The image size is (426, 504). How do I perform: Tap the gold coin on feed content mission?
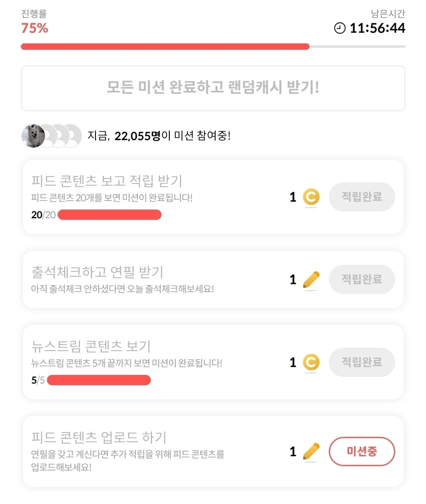(311, 197)
